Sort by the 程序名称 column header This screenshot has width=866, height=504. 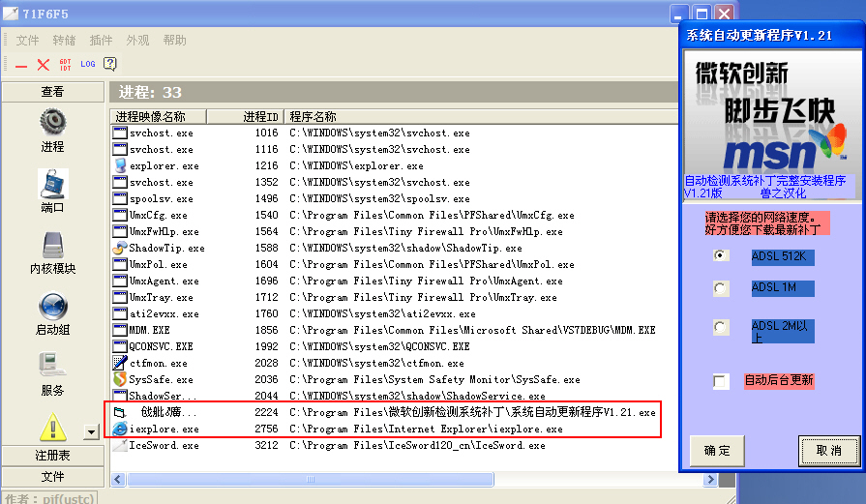[x=481, y=116]
